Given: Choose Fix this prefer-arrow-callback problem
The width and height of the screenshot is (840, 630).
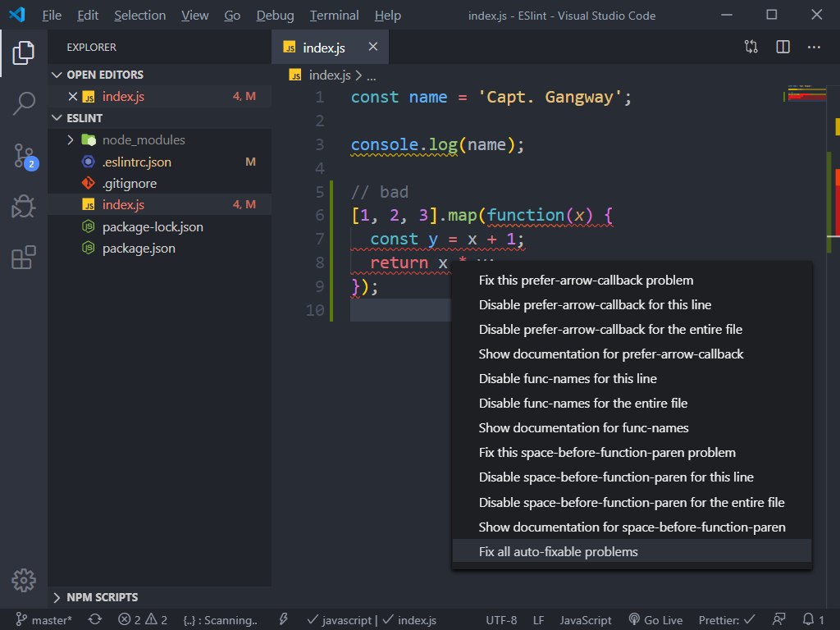Looking at the screenshot, I should coord(632,281).
